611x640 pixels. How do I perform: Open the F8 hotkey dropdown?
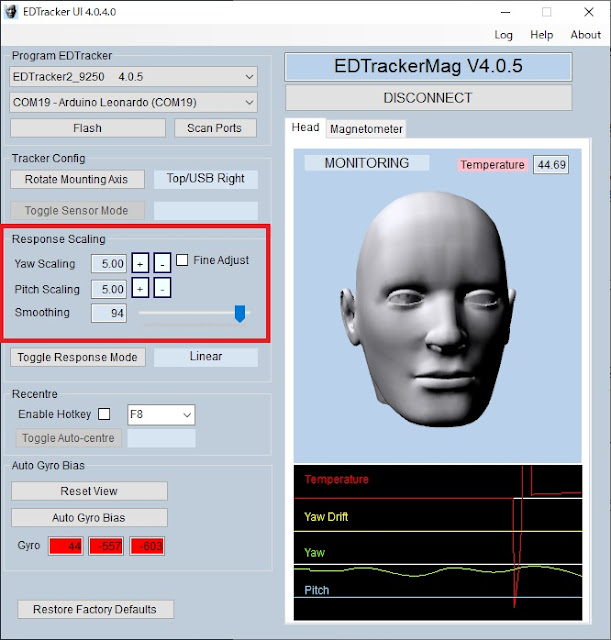[161, 415]
